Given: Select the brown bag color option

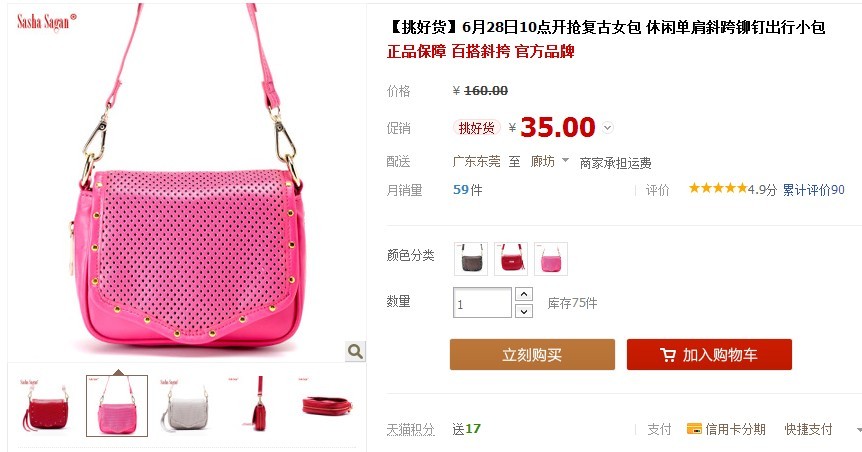Looking at the screenshot, I should (x=471, y=258).
